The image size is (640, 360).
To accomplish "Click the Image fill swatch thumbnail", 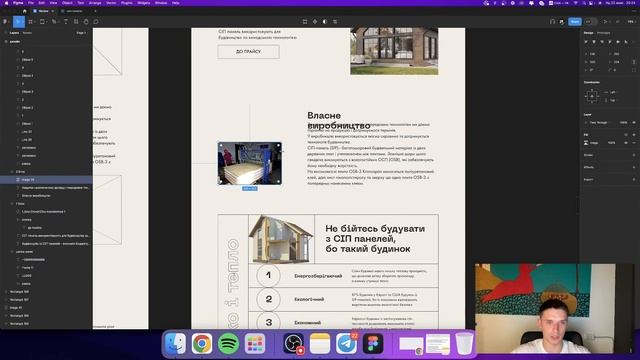I will (586, 143).
